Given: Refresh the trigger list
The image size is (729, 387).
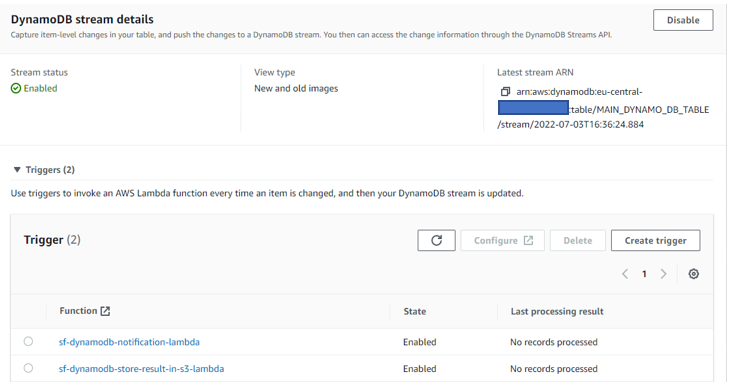Looking at the screenshot, I should pyautogui.click(x=436, y=240).
